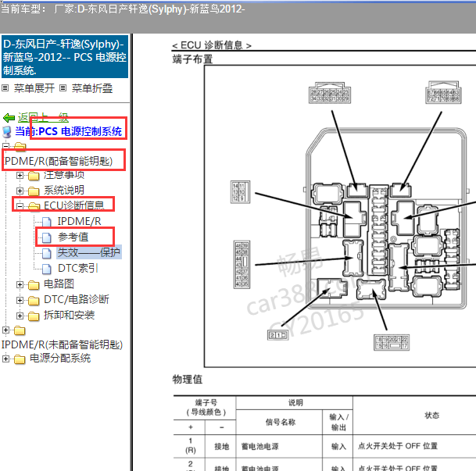Image resolution: width=476 pixels, height=471 pixels.
Task: Click the ECU诊断信息 open folder icon
Action: coord(34,206)
